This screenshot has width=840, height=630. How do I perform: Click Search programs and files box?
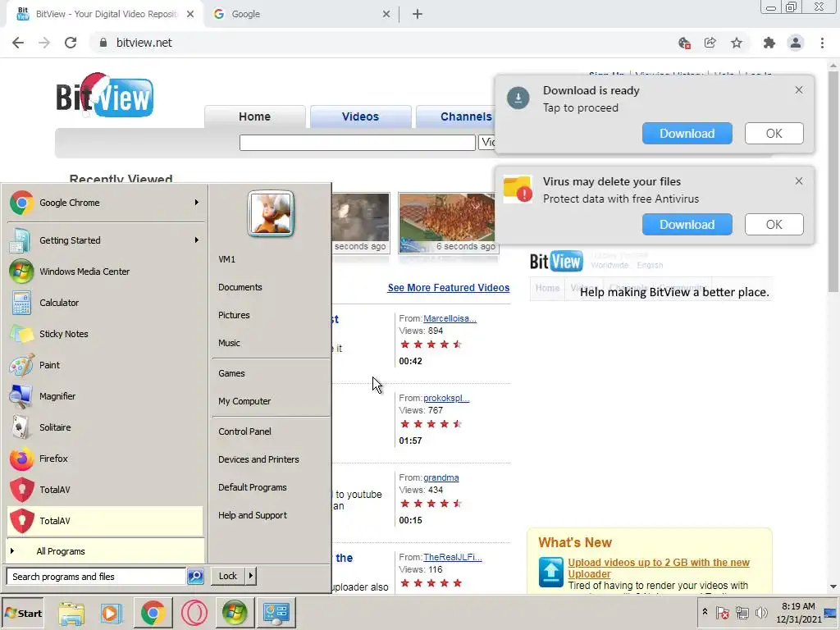tap(96, 577)
